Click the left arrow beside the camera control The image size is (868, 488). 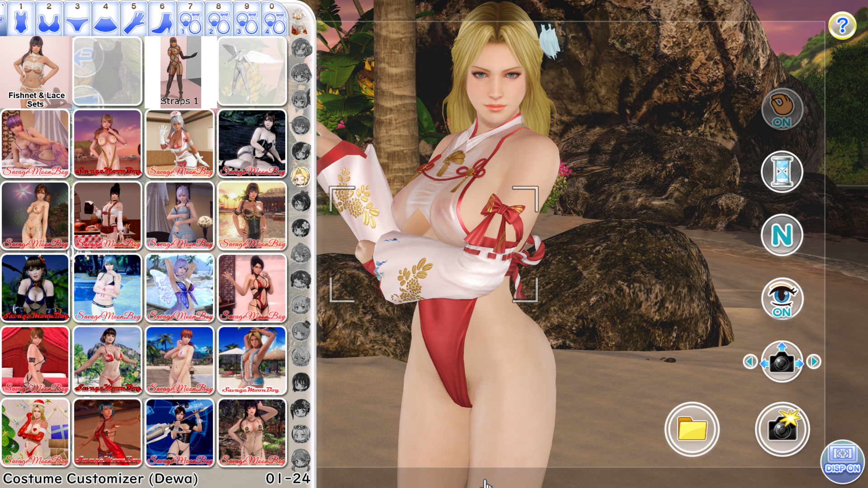[x=750, y=361]
